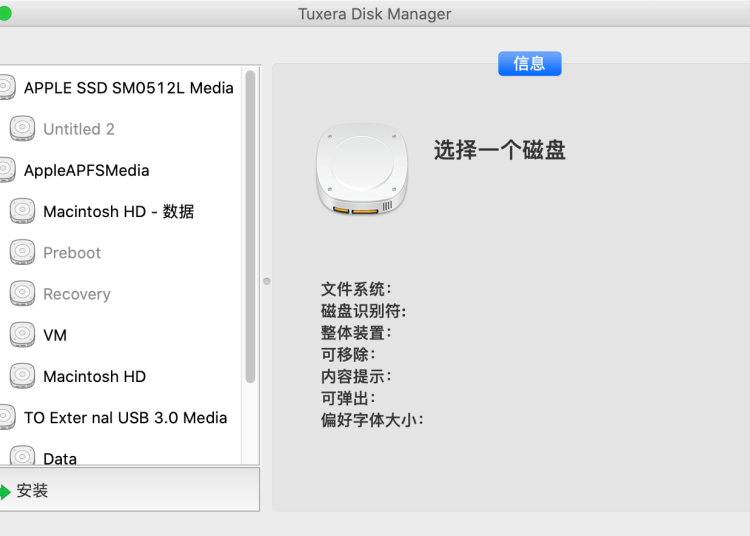Click the Preboot volume icon
The image size is (750, 536).
[x=22, y=253]
